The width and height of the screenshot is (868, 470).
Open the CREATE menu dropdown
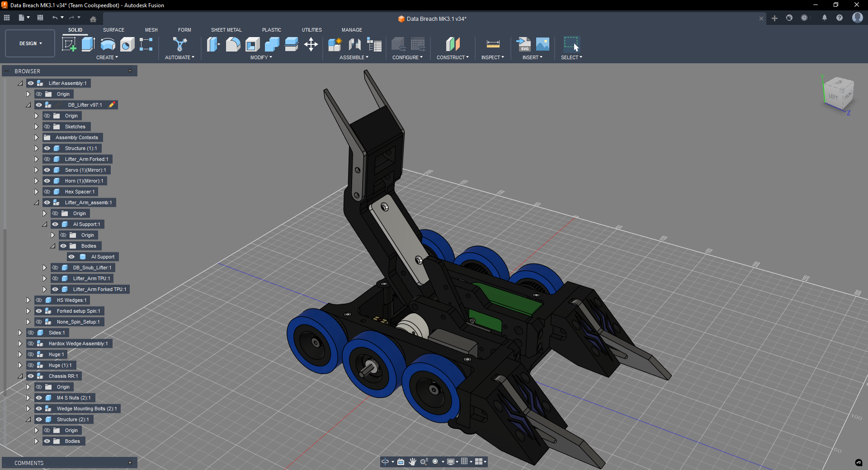click(107, 57)
